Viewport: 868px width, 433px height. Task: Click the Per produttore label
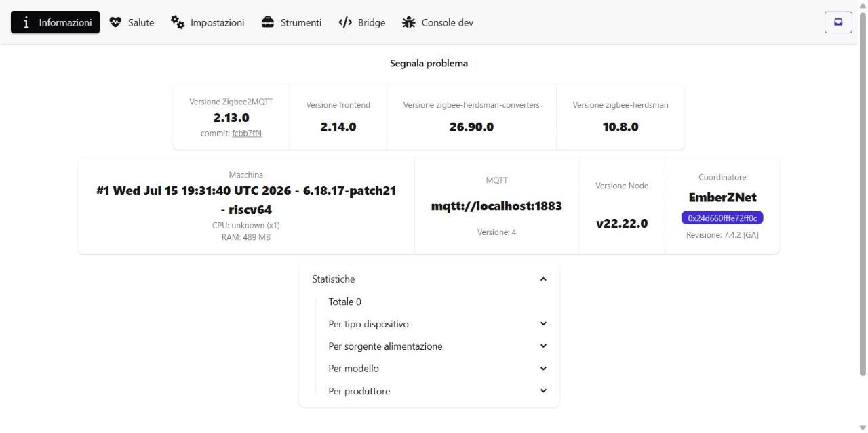(x=359, y=391)
